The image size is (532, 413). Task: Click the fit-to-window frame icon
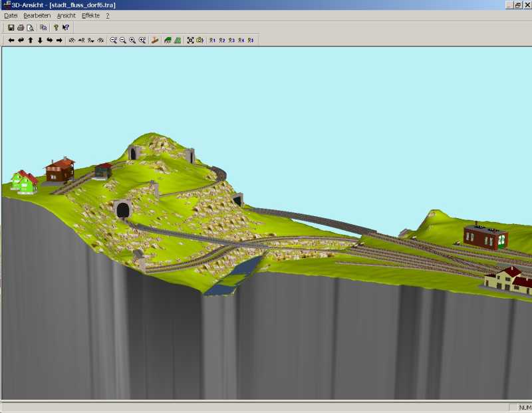[190, 40]
